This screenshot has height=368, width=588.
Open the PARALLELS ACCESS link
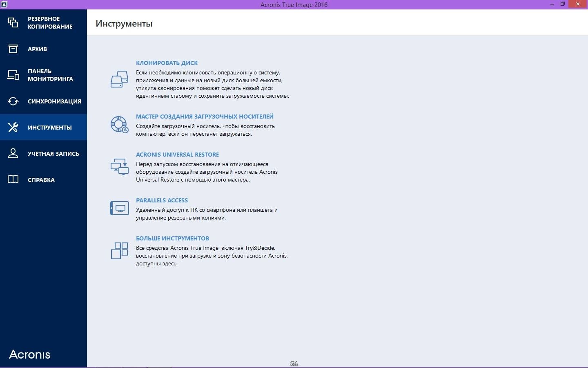[x=162, y=200]
